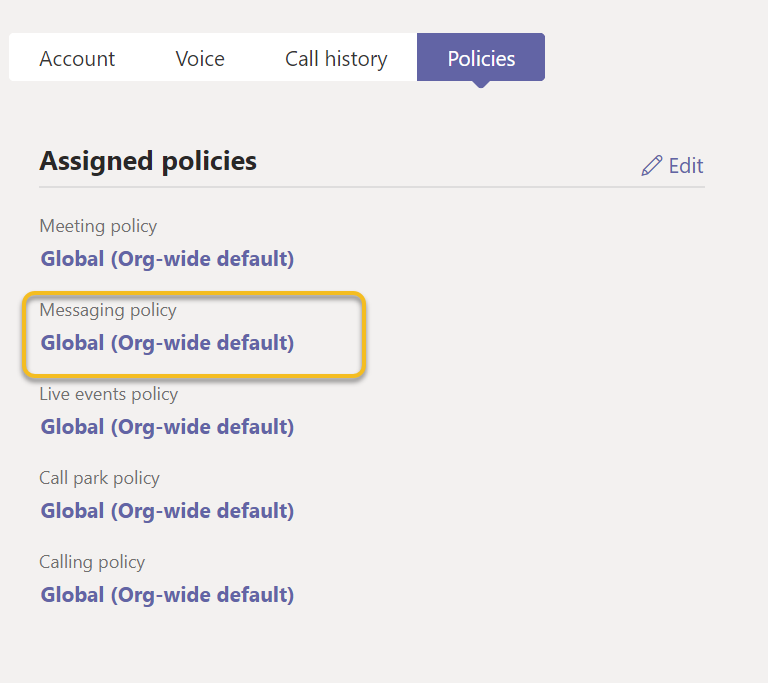Click the divider line under Assigned policies
Viewport: 768px width, 683px height.
(x=372, y=187)
